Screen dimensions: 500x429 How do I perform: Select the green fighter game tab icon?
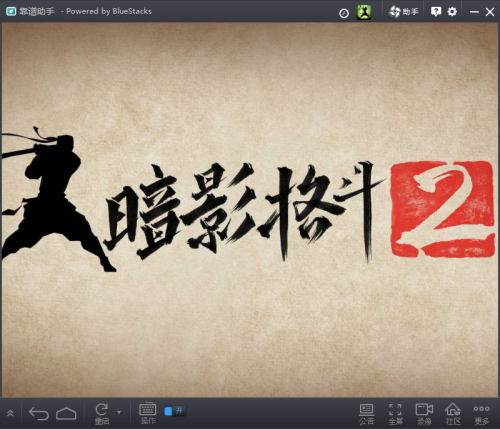pos(364,12)
